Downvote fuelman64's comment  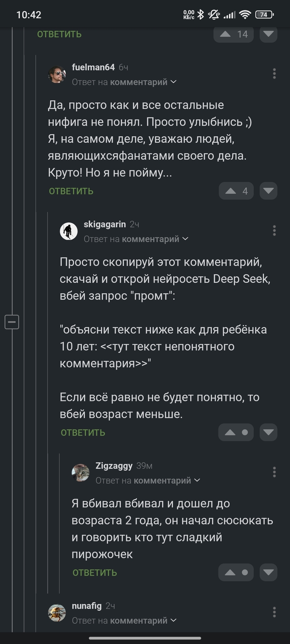tap(268, 191)
